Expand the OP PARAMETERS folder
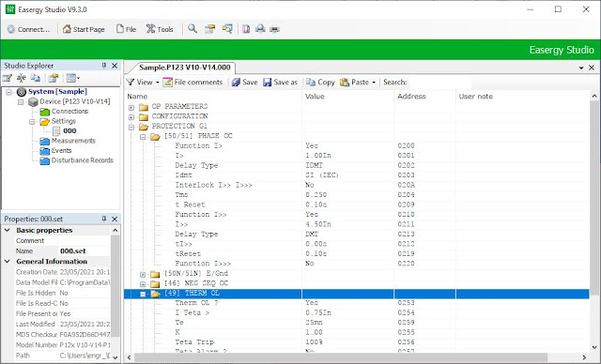 131,107
